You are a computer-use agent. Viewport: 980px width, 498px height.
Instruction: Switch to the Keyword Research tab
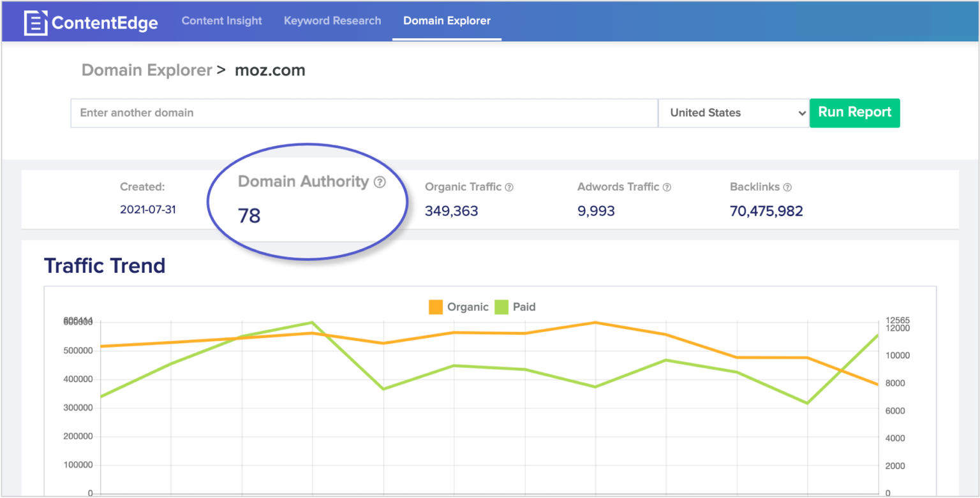tap(332, 20)
